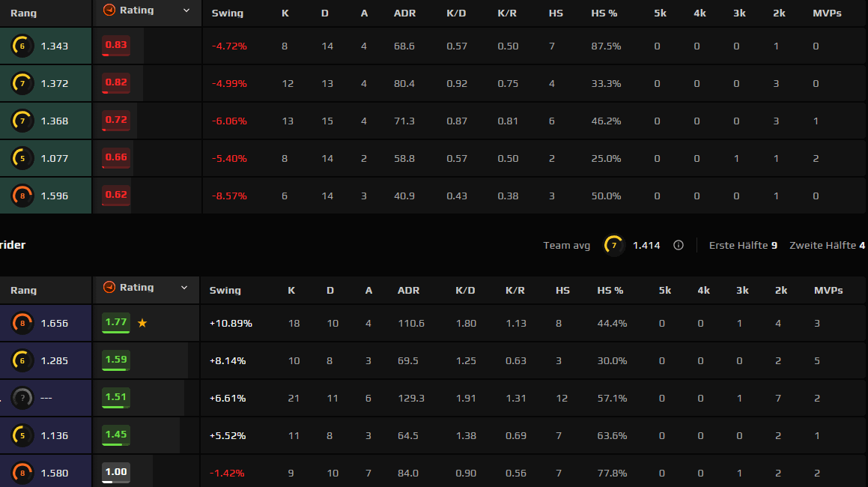Click the red 0.83 rating bar
The image size is (868, 487).
115,46
